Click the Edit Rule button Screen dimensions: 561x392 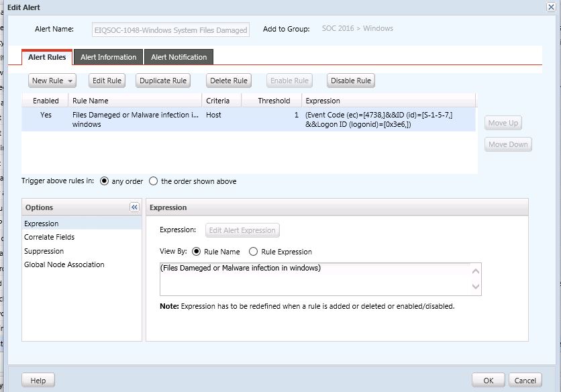pyautogui.click(x=107, y=81)
